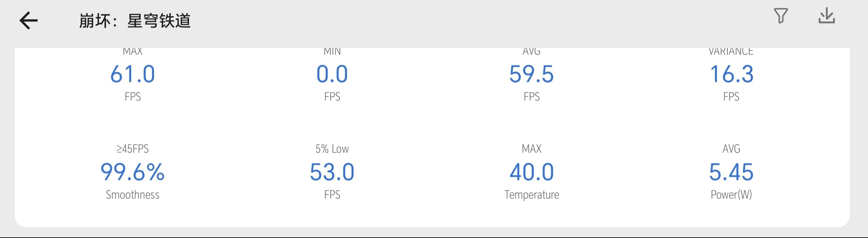Screen dimensions: 868x238
Task: Click the Power(W) label
Action: [x=731, y=195]
